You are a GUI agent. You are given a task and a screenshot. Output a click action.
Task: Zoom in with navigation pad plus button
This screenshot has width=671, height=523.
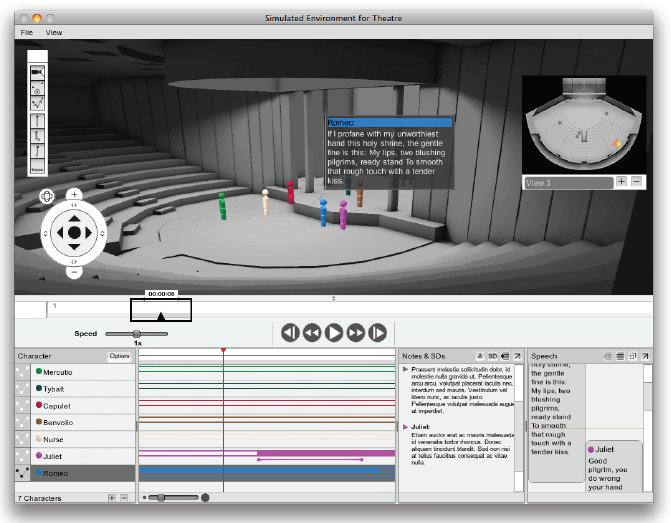coord(74,194)
